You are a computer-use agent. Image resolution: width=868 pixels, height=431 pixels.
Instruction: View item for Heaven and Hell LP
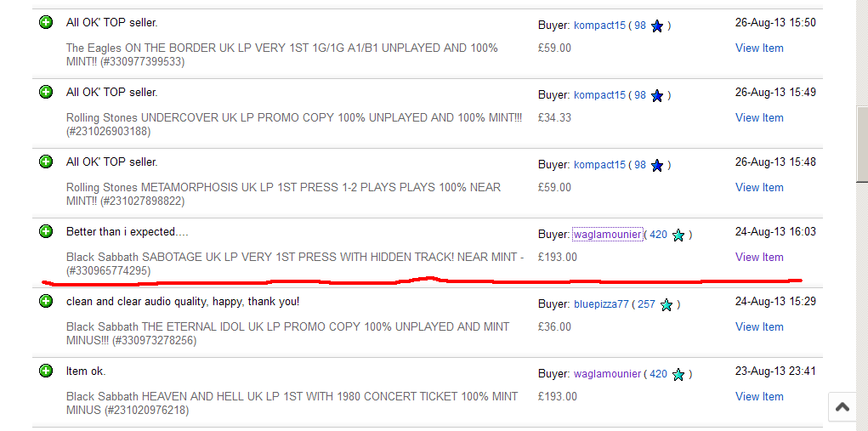(759, 396)
